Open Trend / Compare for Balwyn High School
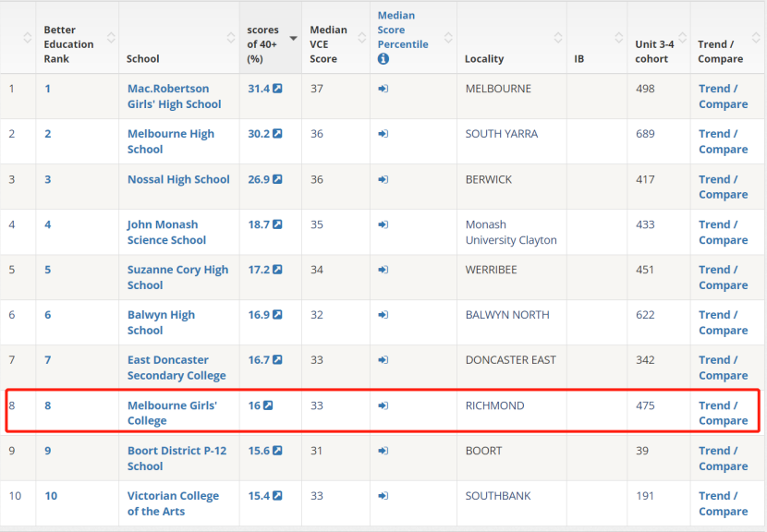Viewport: 767px width, 532px height. click(723, 322)
